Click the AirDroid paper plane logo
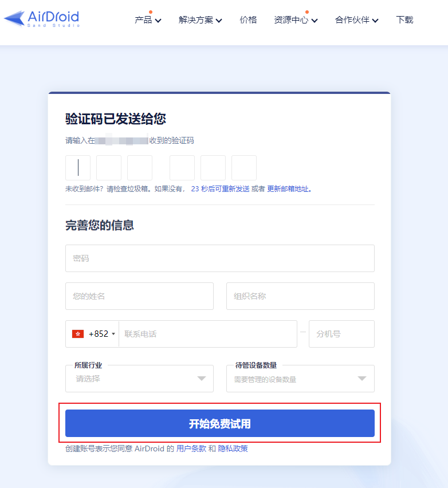The width and height of the screenshot is (448, 488). tap(14, 19)
